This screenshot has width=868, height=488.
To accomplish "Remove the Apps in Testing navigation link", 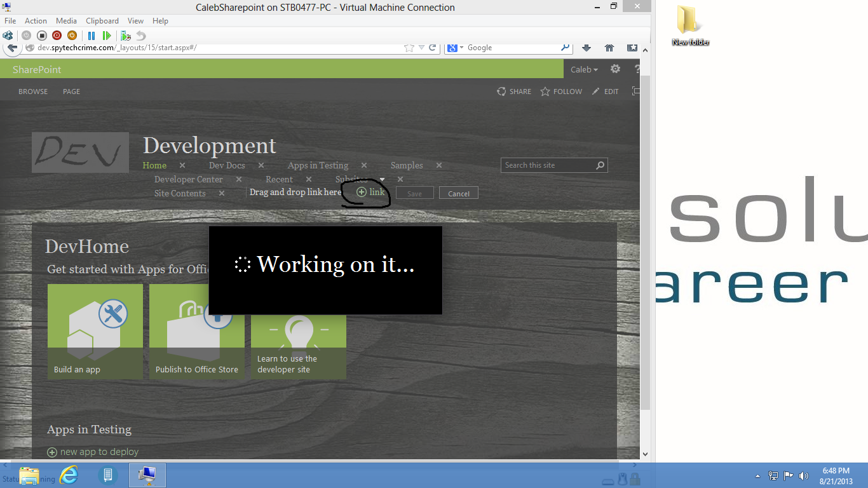I will pyautogui.click(x=364, y=165).
